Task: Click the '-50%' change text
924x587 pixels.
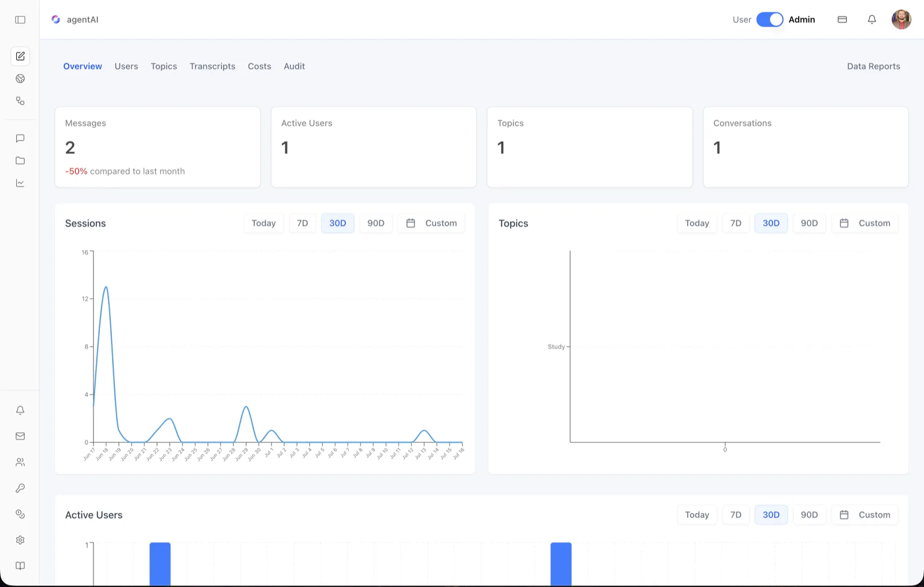Action: [76, 172]
